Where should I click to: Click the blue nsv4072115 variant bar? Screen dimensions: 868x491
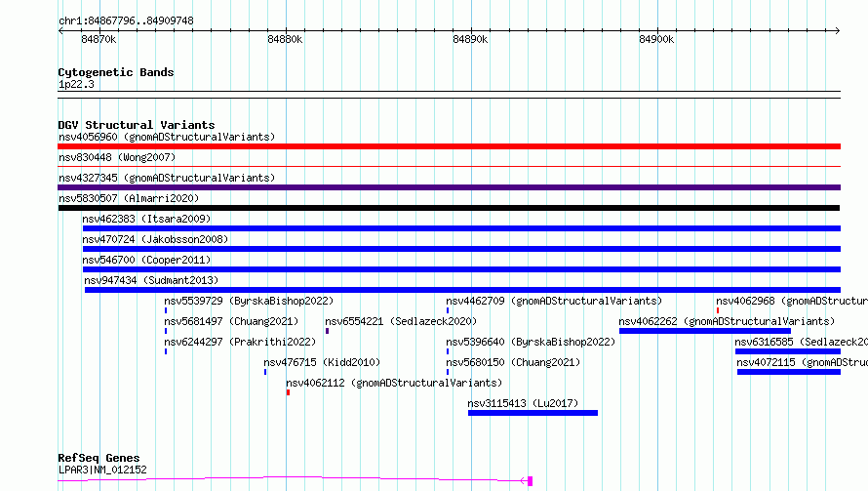click(x=789, y=372)
